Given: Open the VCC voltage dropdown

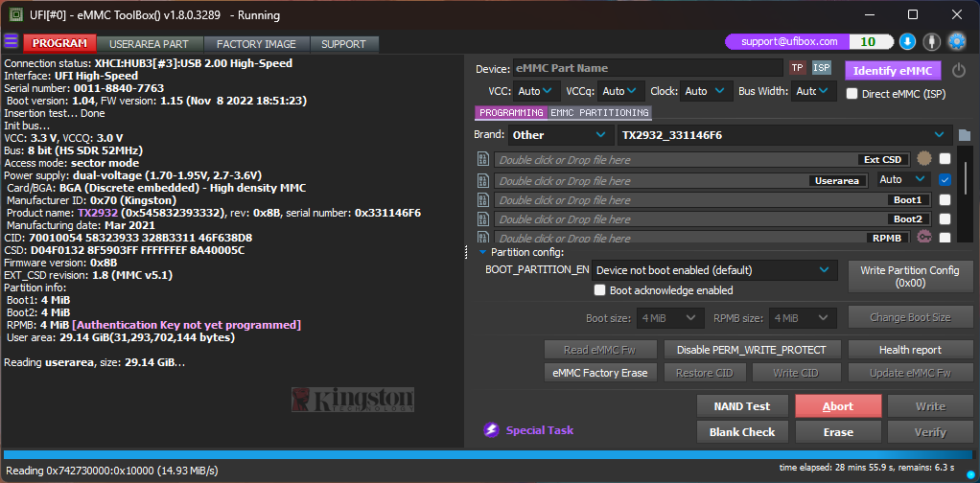Looking at the screenshot, I should tap(536, 91).
